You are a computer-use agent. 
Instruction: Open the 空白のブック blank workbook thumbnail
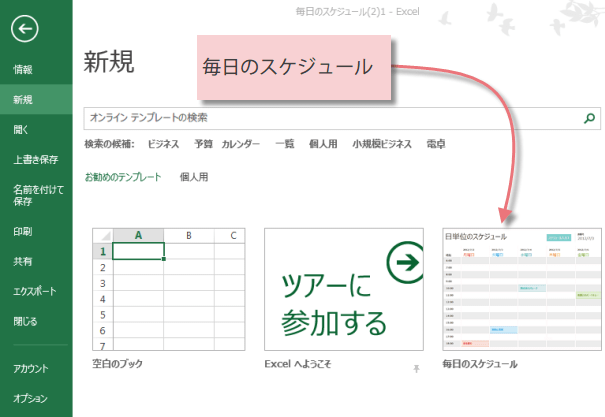(169, 289)
